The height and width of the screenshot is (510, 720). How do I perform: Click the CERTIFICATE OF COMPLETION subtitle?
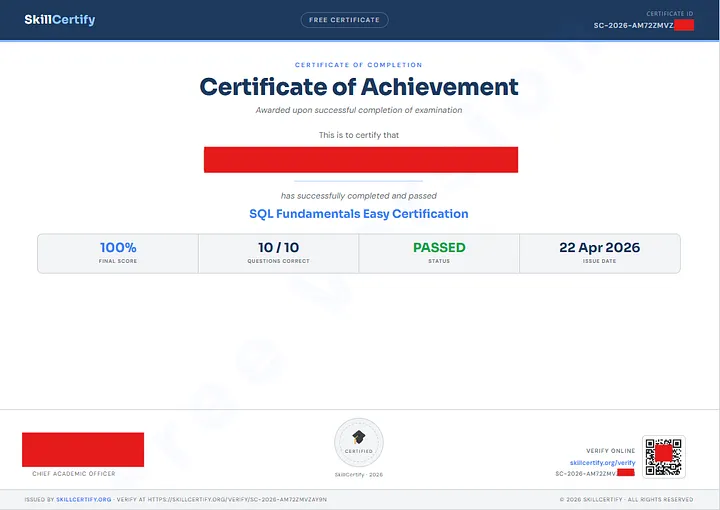(359, 65)
